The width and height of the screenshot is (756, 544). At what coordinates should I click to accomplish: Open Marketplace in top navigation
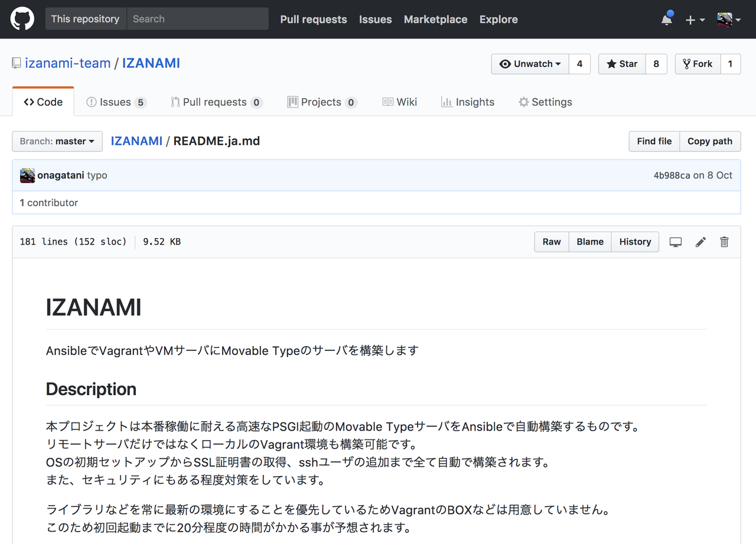pos(436,19)
